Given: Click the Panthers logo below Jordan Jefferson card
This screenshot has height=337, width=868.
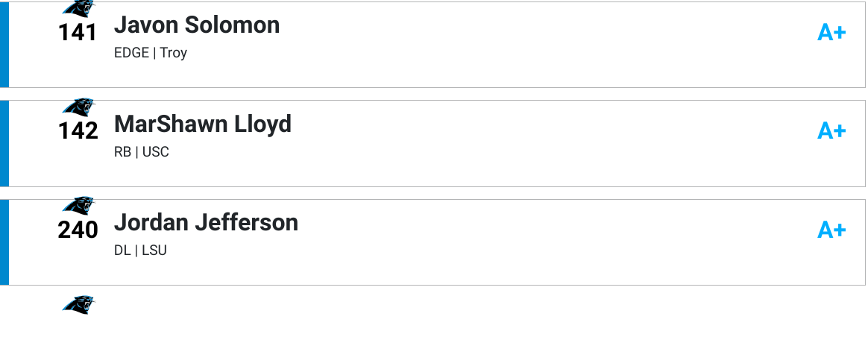Looking at the screenshot, I should pyautogui.click(x=78, y=304).
